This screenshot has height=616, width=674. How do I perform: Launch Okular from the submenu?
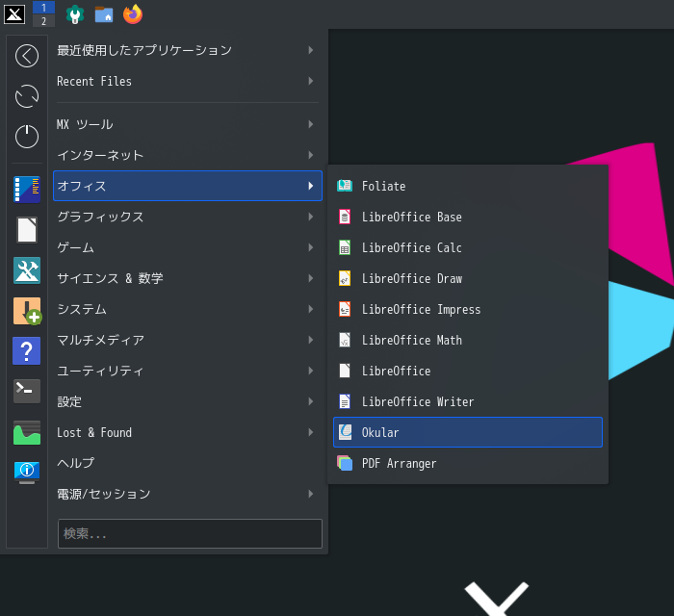click(x=468, y=432)
